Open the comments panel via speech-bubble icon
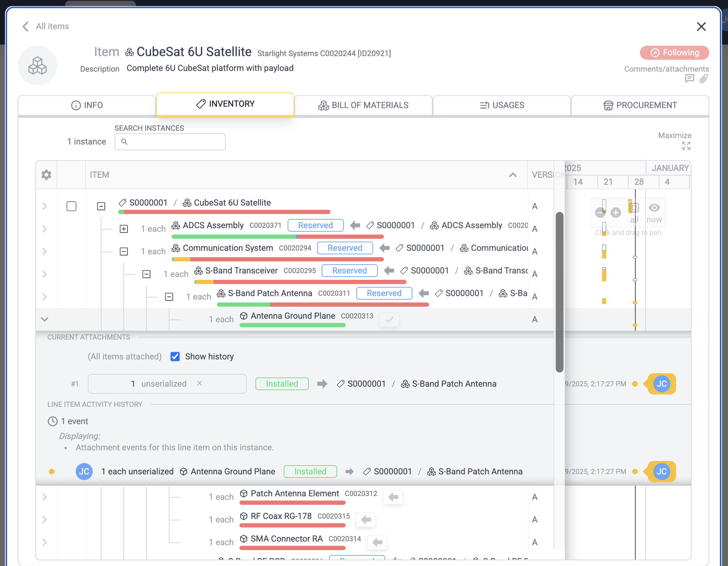 point(689,79)
